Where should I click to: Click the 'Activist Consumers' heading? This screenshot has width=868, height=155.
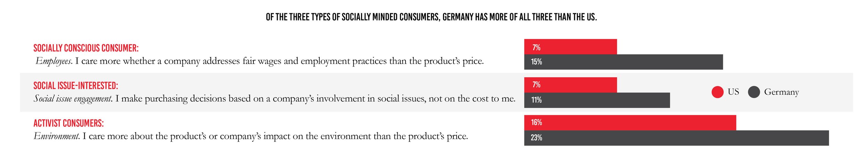point(68,123)
